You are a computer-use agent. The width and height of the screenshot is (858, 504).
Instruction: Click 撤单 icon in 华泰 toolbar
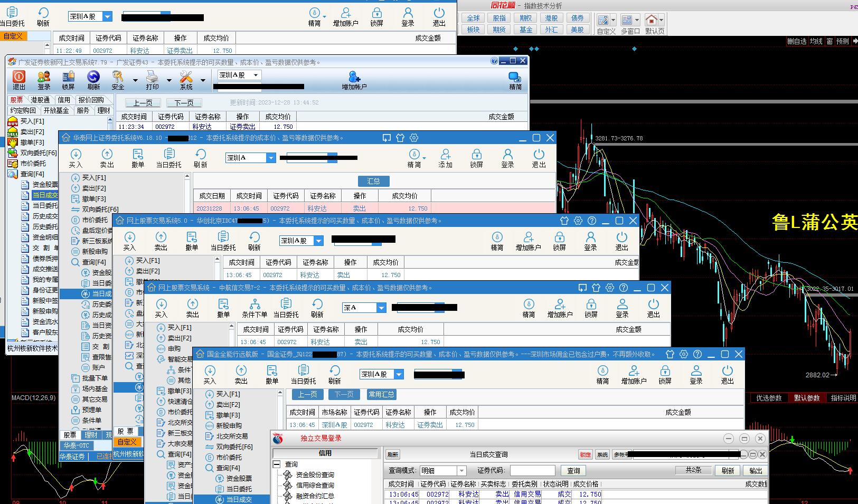pyautogui.click(x=138, y=154)
